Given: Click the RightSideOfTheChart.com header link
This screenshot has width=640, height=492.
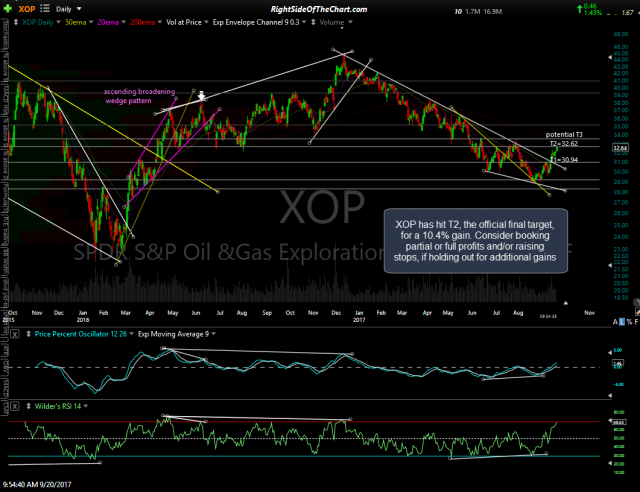Looking at the screenshot, I should (x=319, y=9).
